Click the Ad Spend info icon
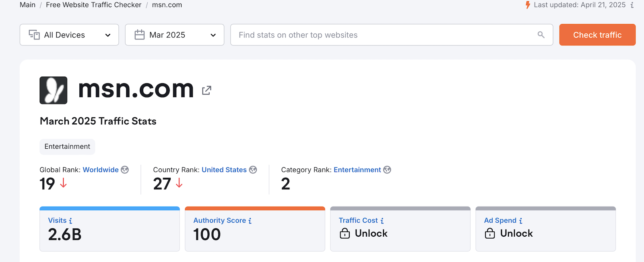644x262 pixels. click(x=520, y=221)
